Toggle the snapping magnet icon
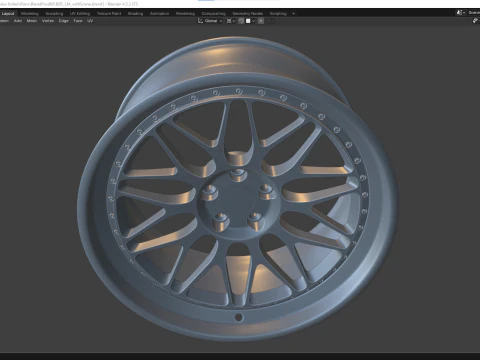480x360 pixels. [241, 21]
